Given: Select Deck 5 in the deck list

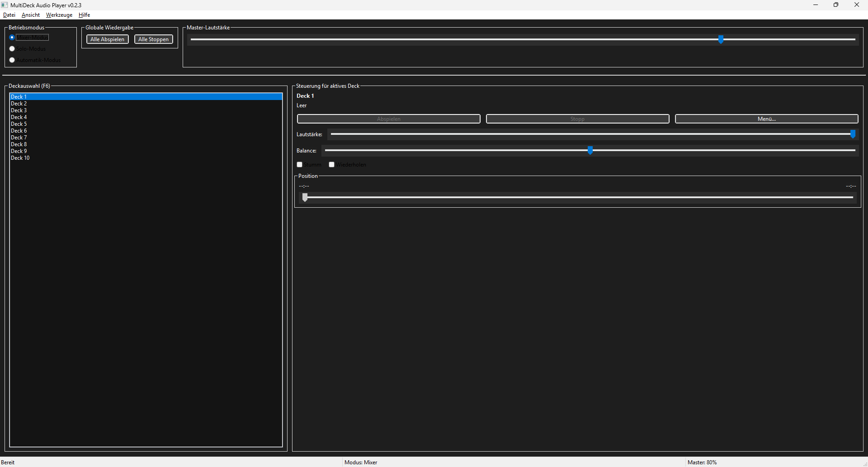Looking at the screenshot, I should tap(19, 124).
